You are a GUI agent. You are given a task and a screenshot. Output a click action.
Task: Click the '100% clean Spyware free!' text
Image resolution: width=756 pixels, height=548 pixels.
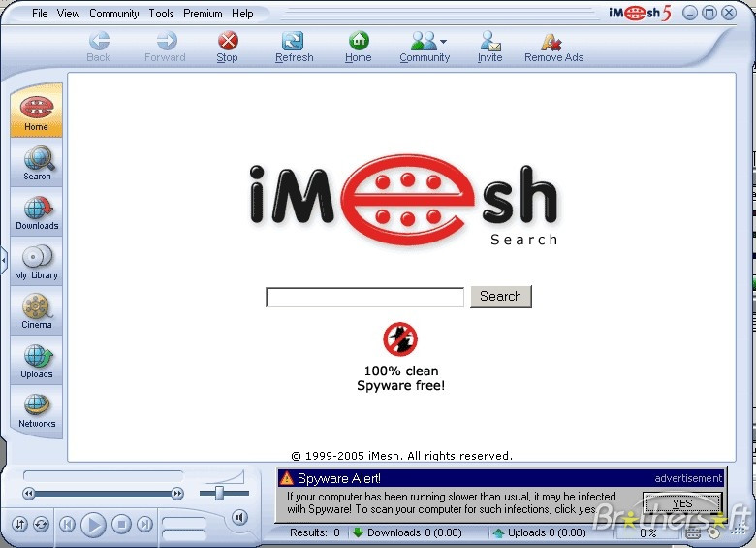[400, 378]
